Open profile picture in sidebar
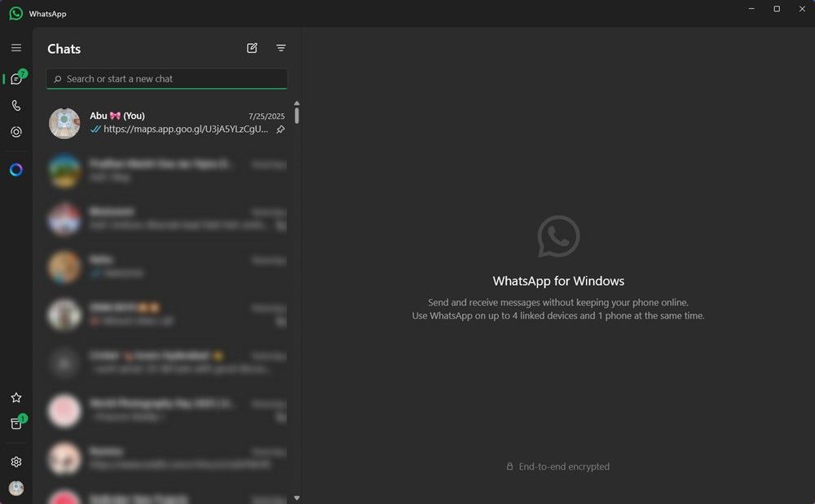815x504 pixels. coord(16,489)
